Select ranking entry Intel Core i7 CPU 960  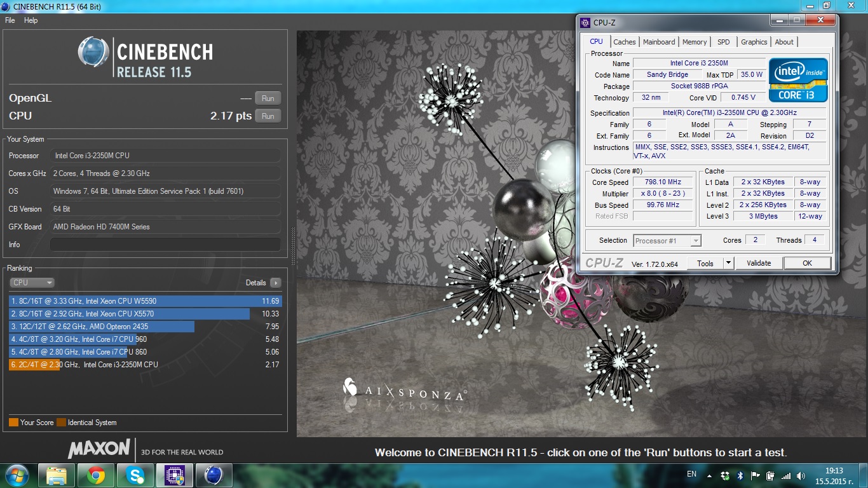(146, 339)
